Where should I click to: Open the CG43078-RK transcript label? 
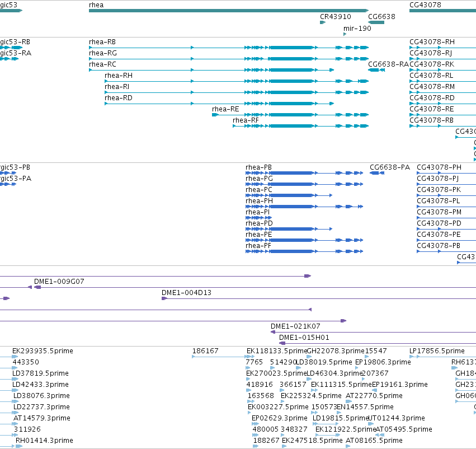432,64
